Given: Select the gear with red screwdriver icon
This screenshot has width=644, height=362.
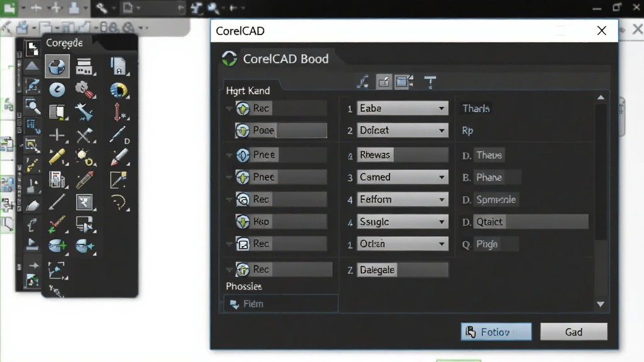Looking at the screenshot, I should click(x=85, y=89).
